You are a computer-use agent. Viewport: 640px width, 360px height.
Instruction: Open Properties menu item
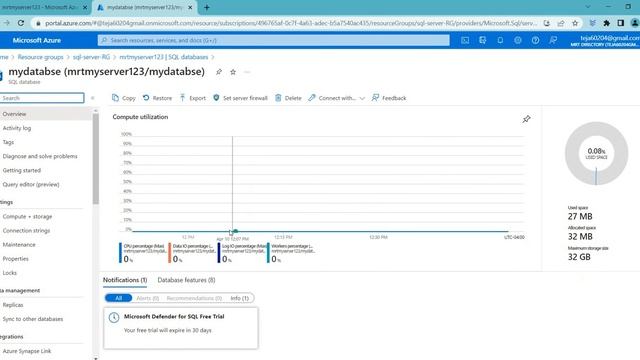click(16, 259)
